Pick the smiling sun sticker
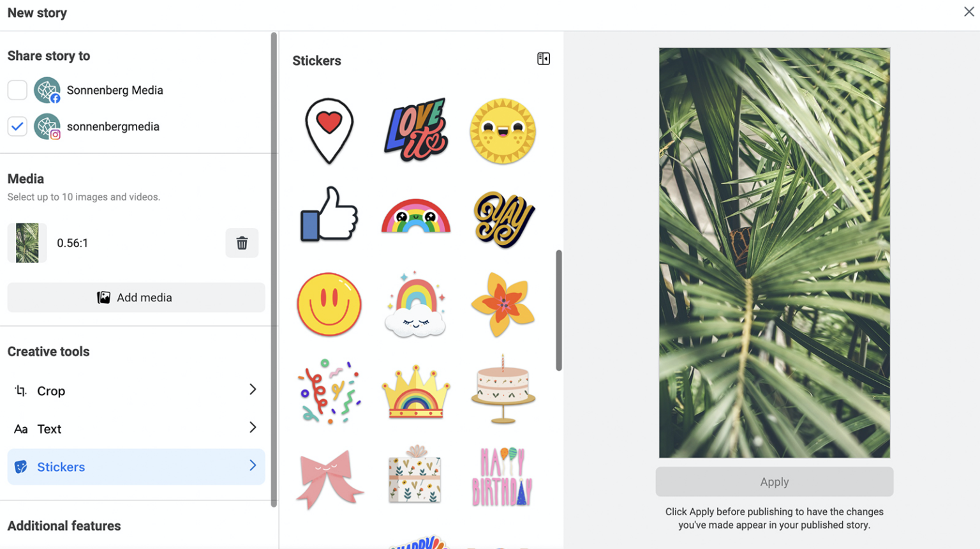This screenshot has height=549, width=980. click(503, 131)
